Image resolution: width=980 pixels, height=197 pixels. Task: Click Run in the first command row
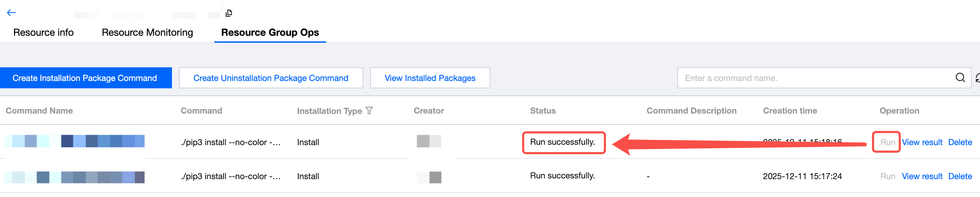[887, 142]
